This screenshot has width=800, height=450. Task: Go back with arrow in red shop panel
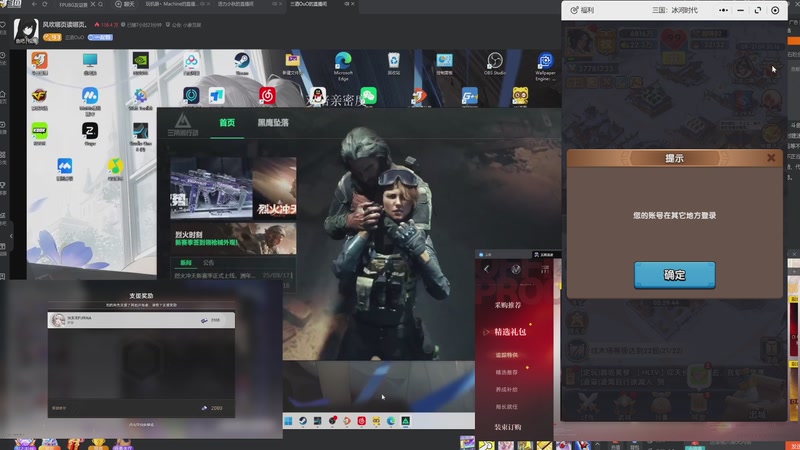point(486,269)
